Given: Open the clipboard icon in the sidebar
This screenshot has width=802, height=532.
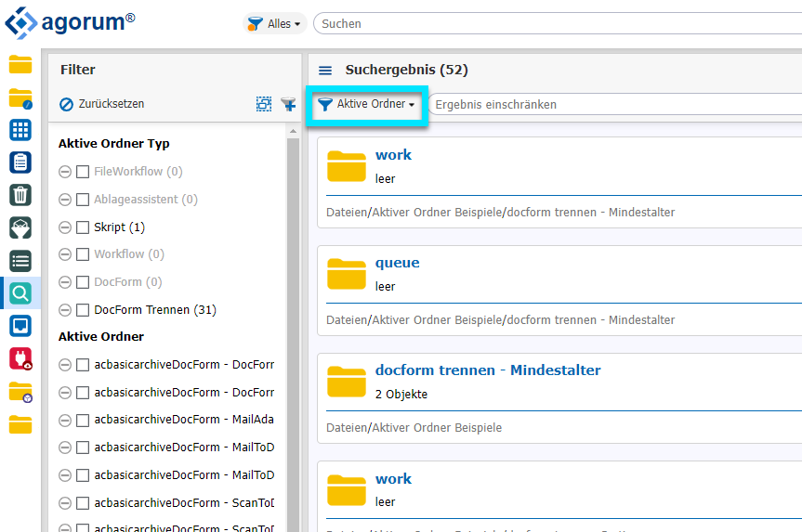Looking at the screenshot, I should point(20,162).
